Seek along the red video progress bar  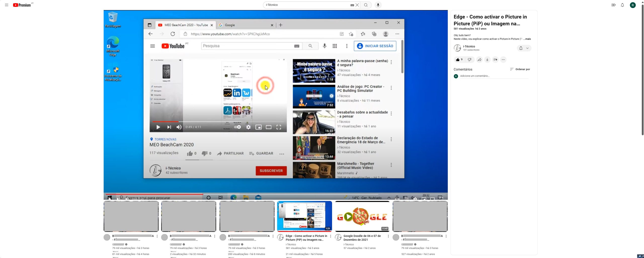point(276,194)
